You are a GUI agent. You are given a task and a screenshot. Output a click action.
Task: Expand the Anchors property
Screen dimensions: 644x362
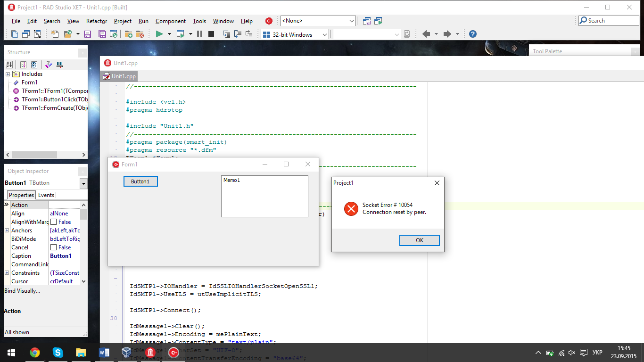[x=7, y=230]
